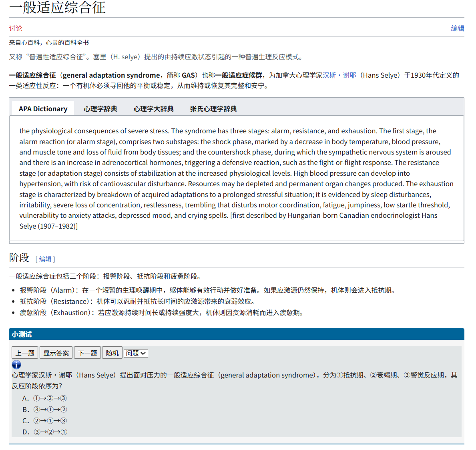
Task: Click 编辑 at the top right
Action: (x=458, y=28)
